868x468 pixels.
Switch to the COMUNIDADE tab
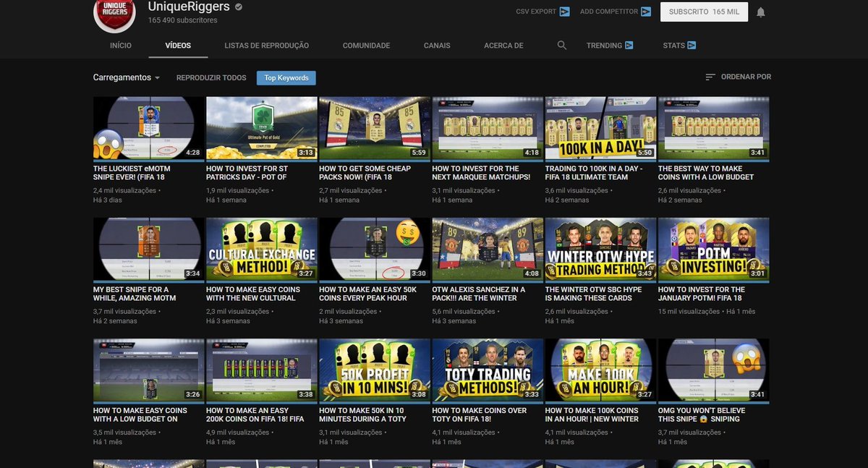[x=366, y=46]
